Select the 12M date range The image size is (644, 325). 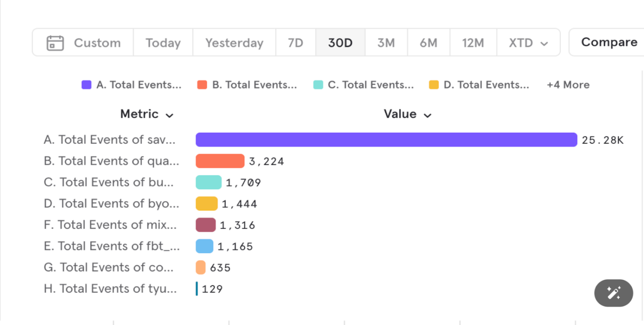click(x=473, y=42)
